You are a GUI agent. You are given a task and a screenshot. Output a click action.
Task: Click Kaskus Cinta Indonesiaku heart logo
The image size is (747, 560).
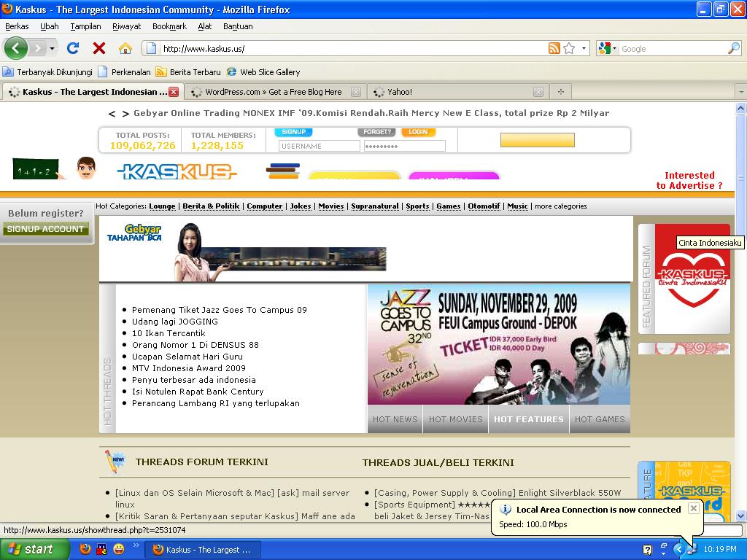point(693,279)
